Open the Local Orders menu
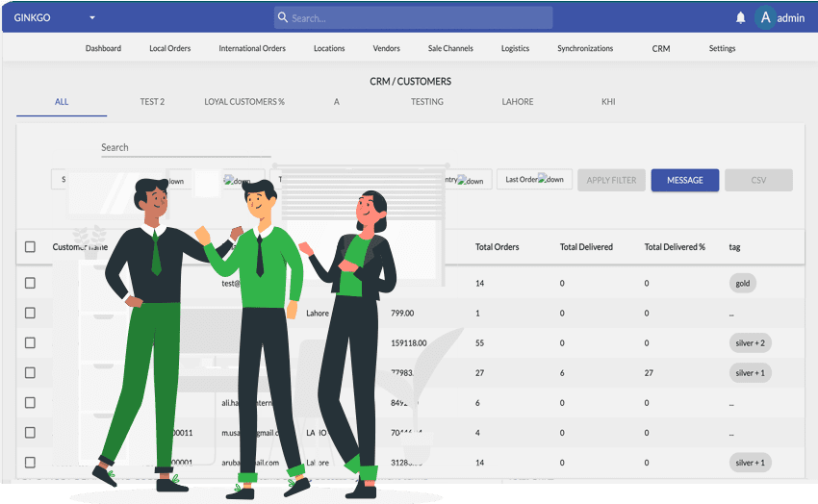The width and height of the screenshot is (818, 504). [169, 48]
